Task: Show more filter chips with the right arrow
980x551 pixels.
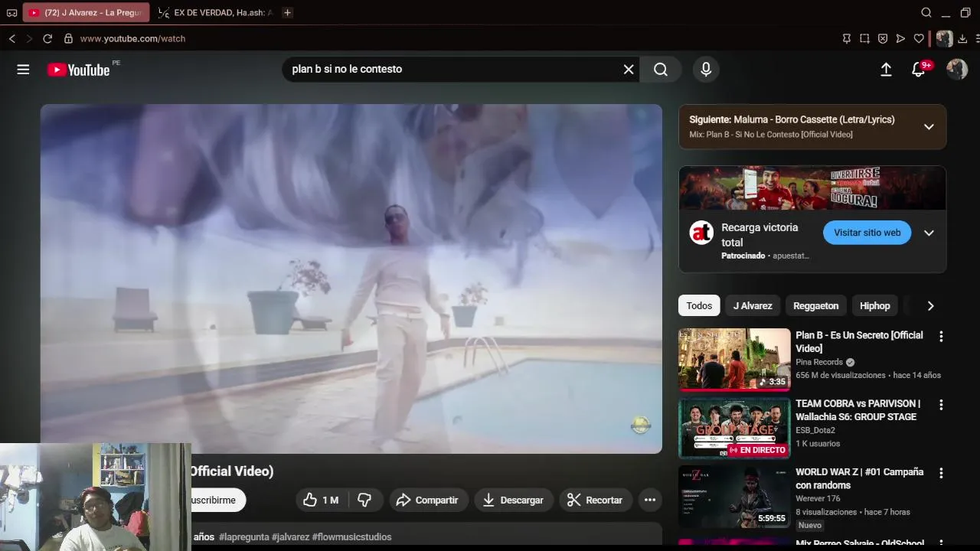Action: pos(930,305)
